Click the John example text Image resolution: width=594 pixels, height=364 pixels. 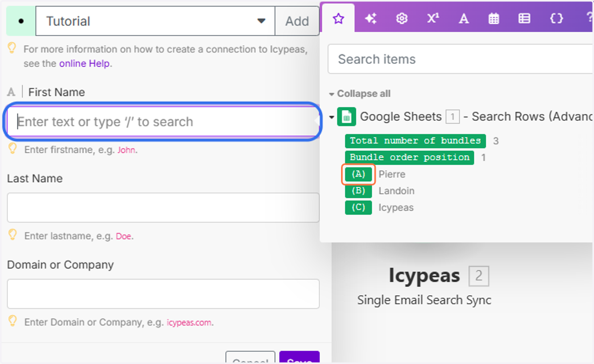(x=126, y=150)
